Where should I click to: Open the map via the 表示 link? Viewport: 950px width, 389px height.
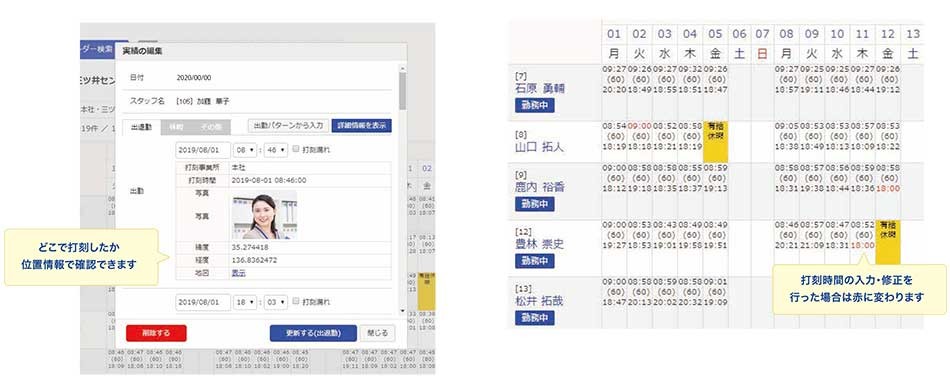point(239,273)
